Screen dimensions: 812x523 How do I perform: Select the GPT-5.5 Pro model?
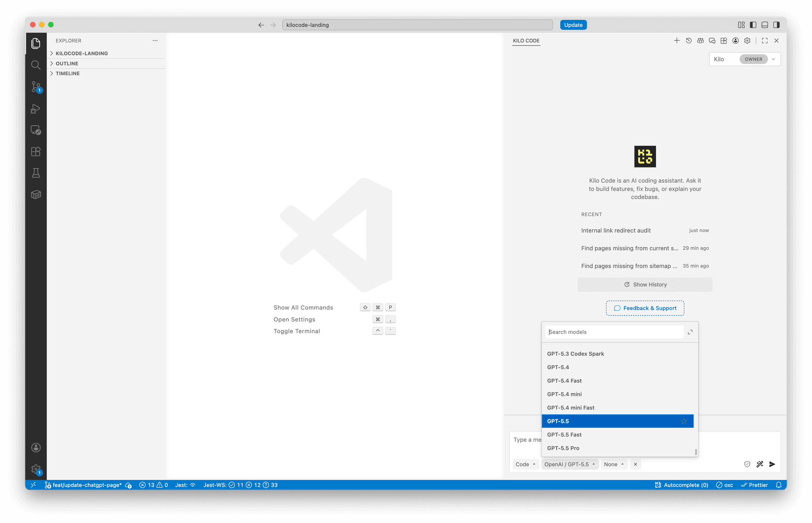click(617, 448)
